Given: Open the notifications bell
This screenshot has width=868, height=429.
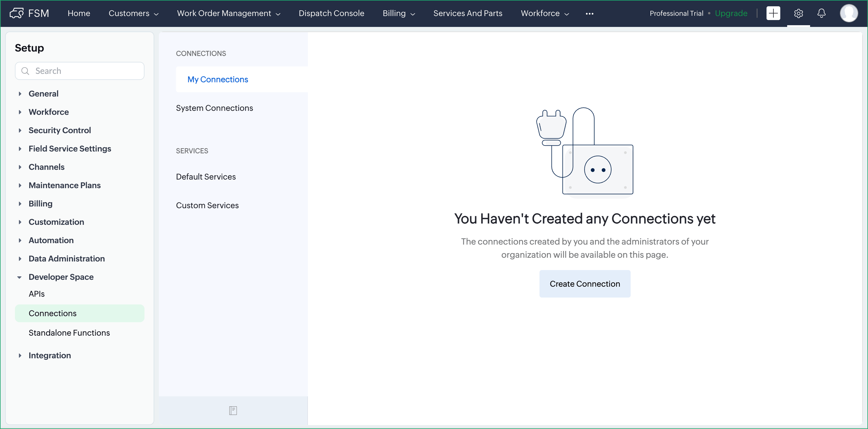Looking at the screenshot, I should (x=821, y=13).
